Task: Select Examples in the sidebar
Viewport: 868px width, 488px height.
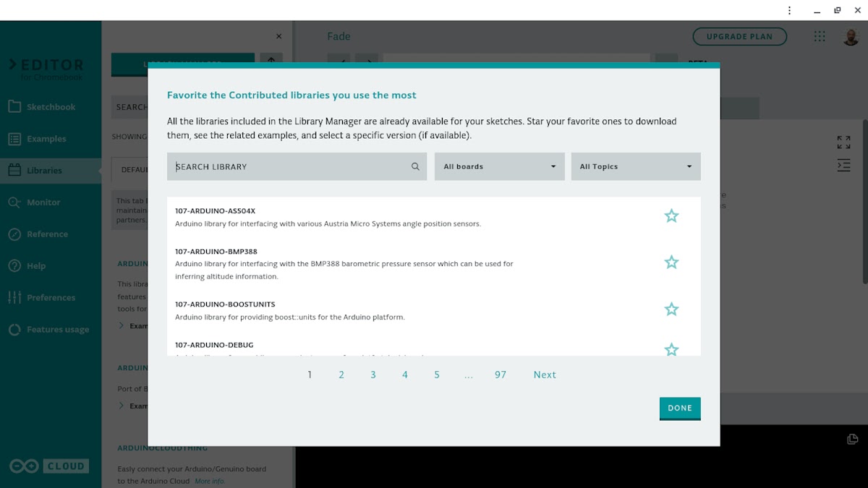Action: [46, 139]
